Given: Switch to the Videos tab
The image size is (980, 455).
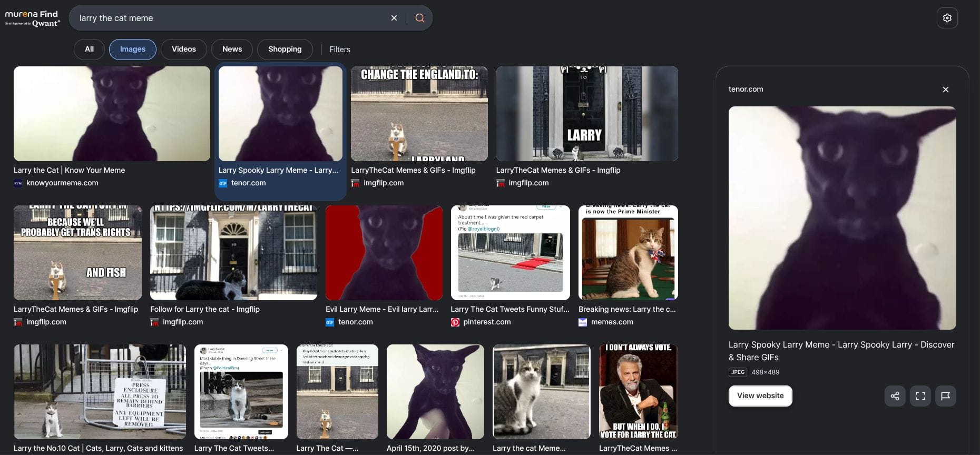Looking at the screenshot, I should (183, 50).
